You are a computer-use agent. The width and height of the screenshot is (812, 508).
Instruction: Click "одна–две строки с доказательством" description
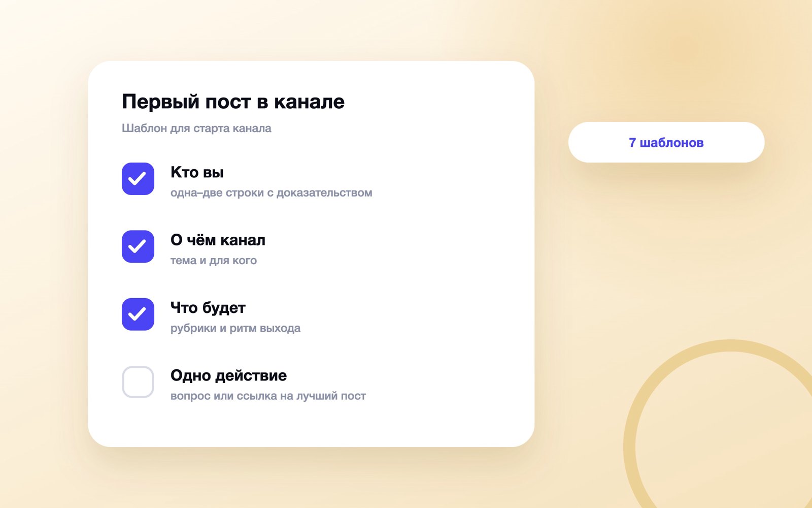pos(272,193)
